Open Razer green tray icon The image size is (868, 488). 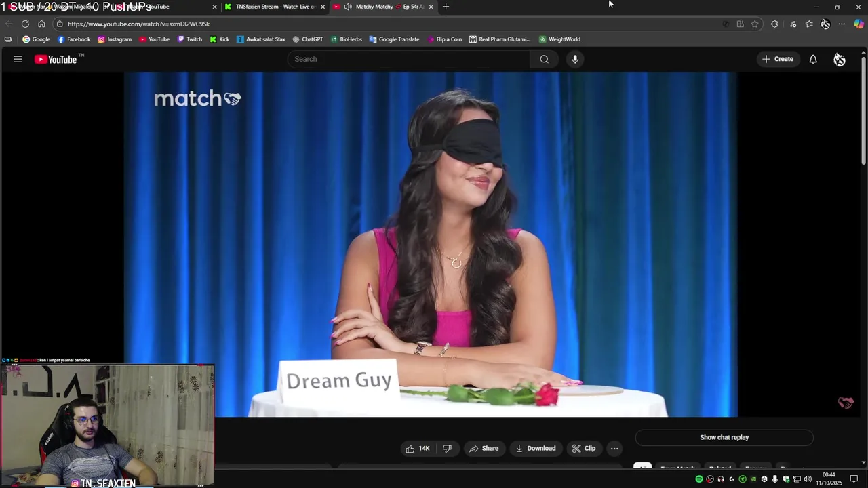coord(743,479)
